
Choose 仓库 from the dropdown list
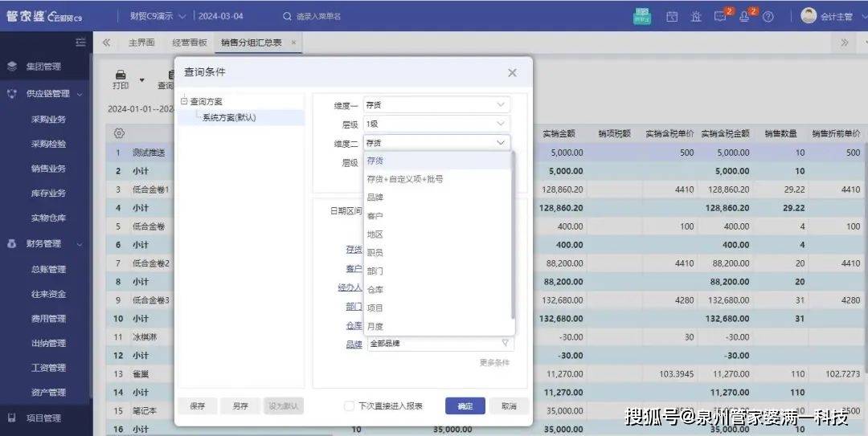(x=437, y=289)
